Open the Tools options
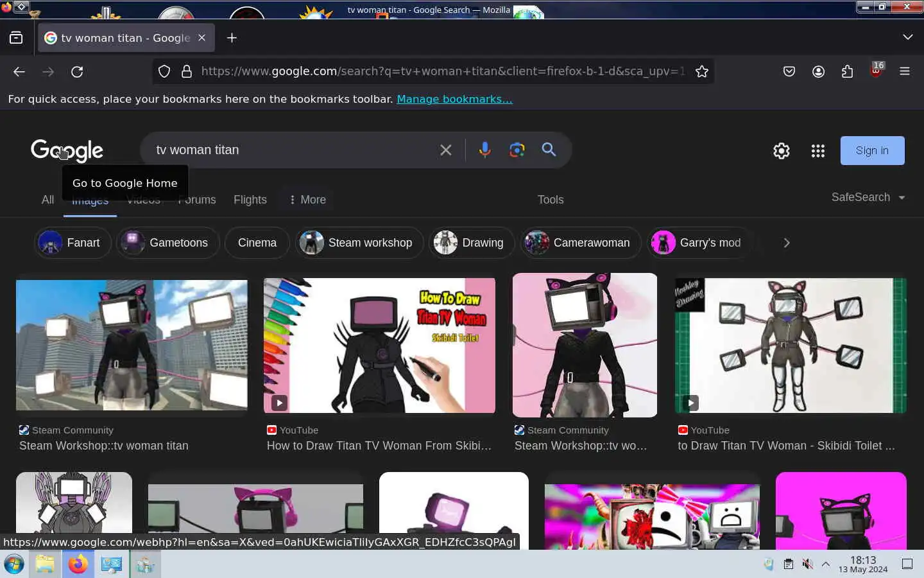924x578 pixels. click(551, 200)
